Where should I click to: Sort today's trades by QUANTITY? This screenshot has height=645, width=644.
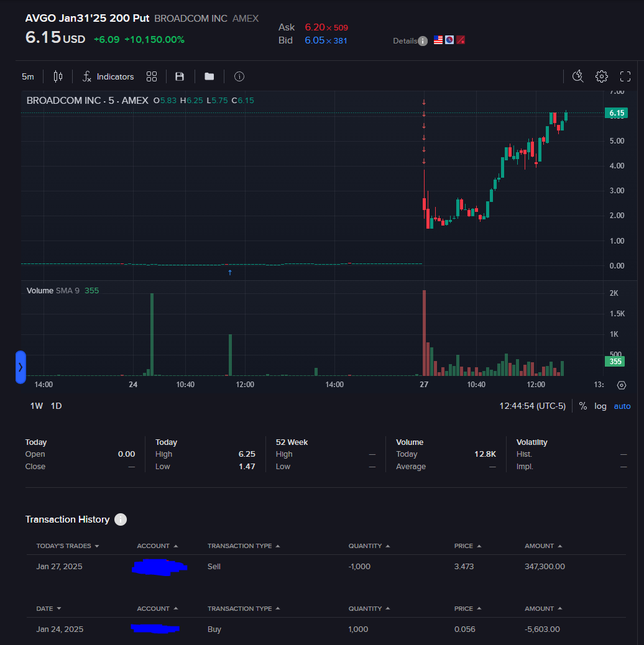[x=369, y=546]
